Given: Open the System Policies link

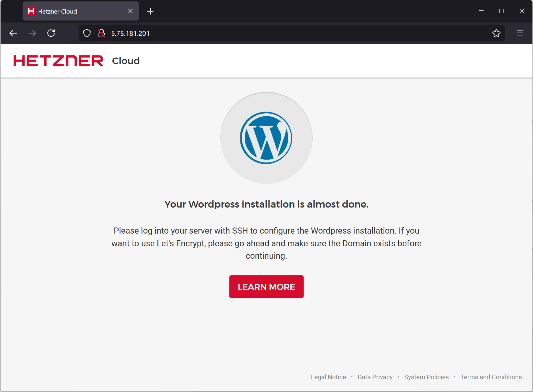Looking at the screenshot, I should tap(426, 377).
